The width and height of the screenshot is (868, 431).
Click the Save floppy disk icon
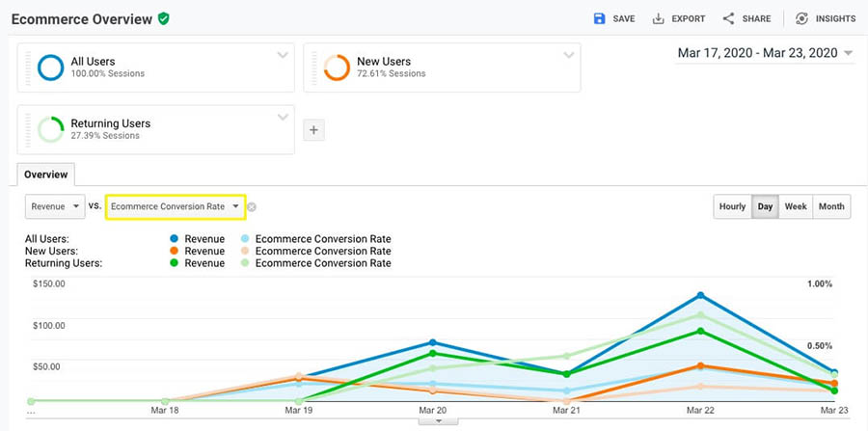click(599, 18)
